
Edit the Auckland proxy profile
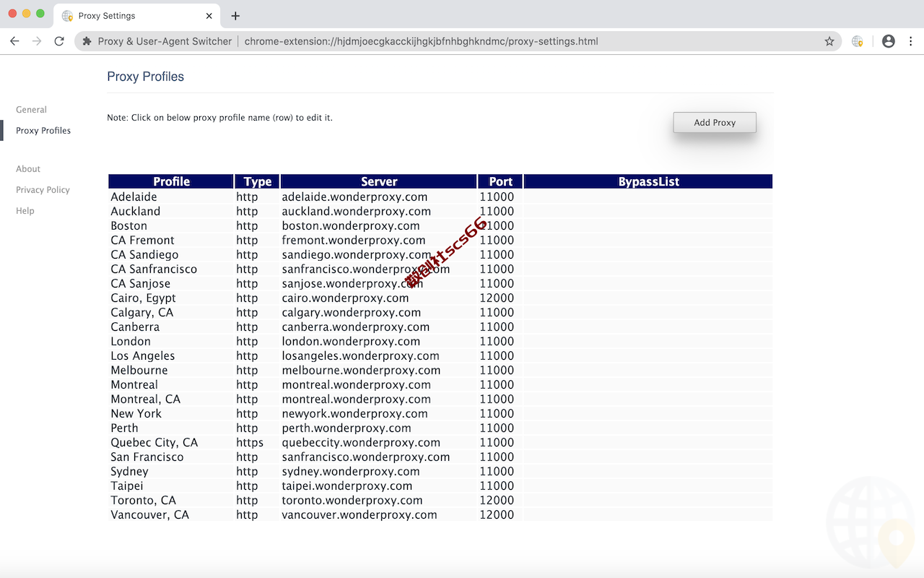click(x=440, y=211)
